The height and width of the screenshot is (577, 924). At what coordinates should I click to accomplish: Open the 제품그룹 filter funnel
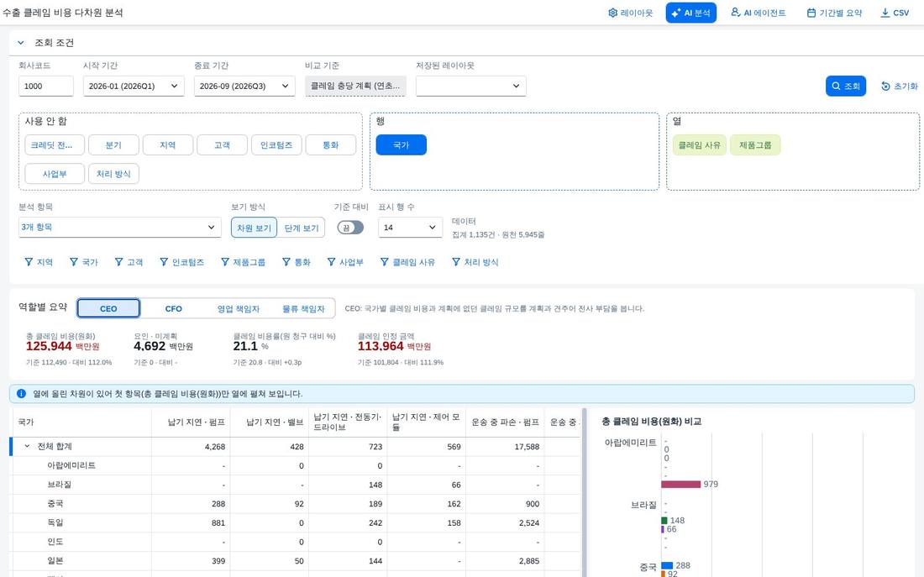click(x=243, y=262)
